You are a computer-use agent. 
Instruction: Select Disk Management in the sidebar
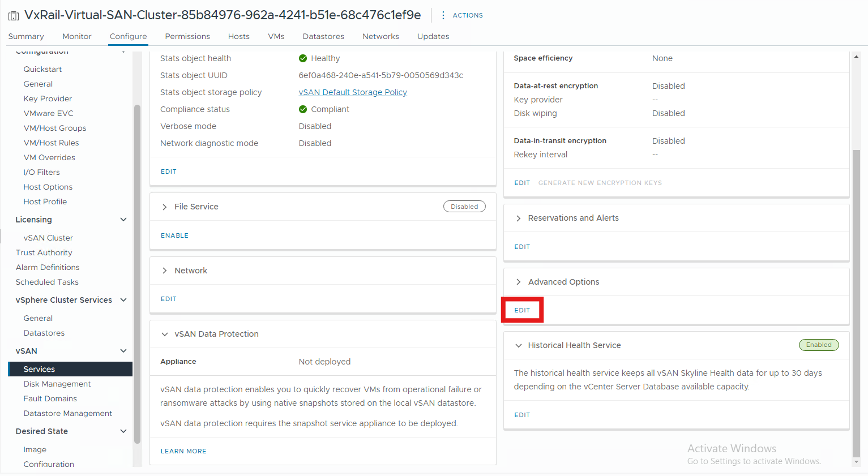(57, 384)
